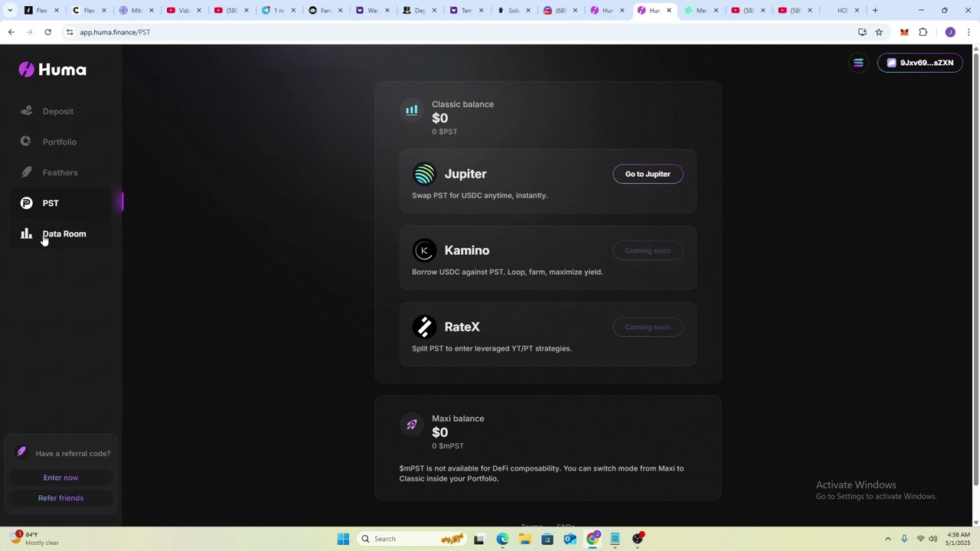The image size is (980, 551).
Task: Click the RateX logo icon
Action: (x=424, y=327)
